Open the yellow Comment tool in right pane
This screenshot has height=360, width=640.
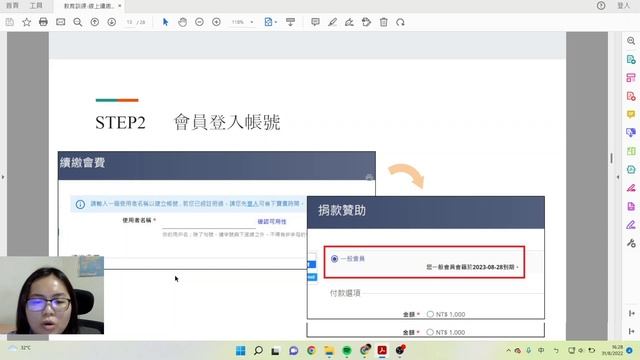click(x=631, y=114)
